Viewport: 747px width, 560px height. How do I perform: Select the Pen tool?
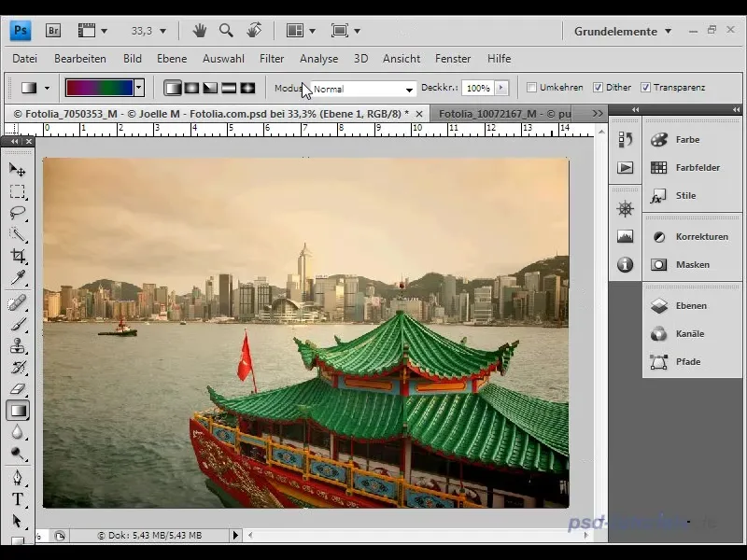18,478
